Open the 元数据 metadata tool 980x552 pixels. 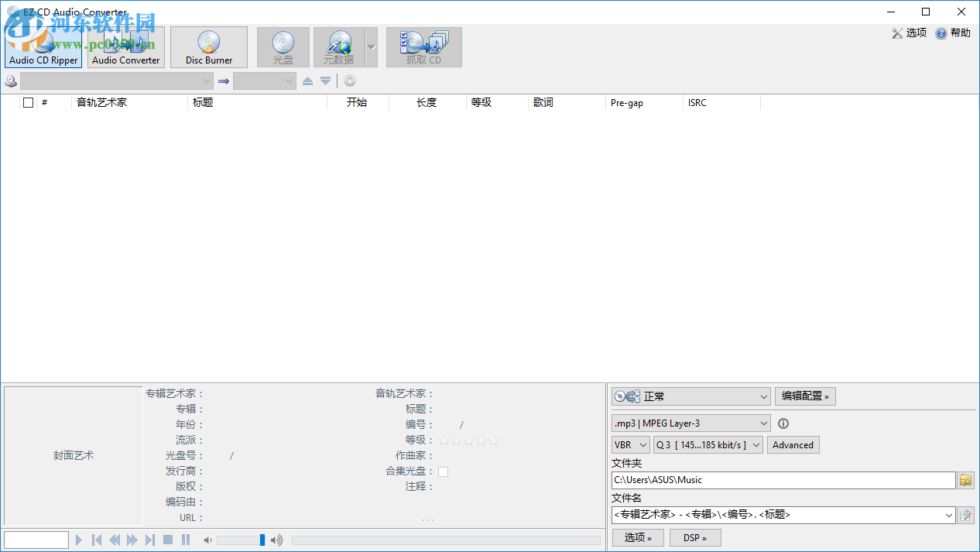pyautogui.click(x=338, y=46)
